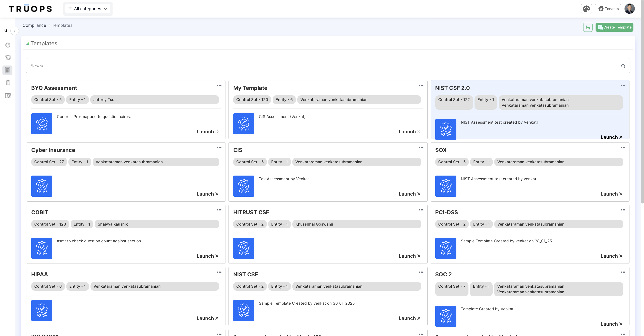Screen dimensions: 644x336
Task: Launch the NIST CSF template
Action: 409,318
